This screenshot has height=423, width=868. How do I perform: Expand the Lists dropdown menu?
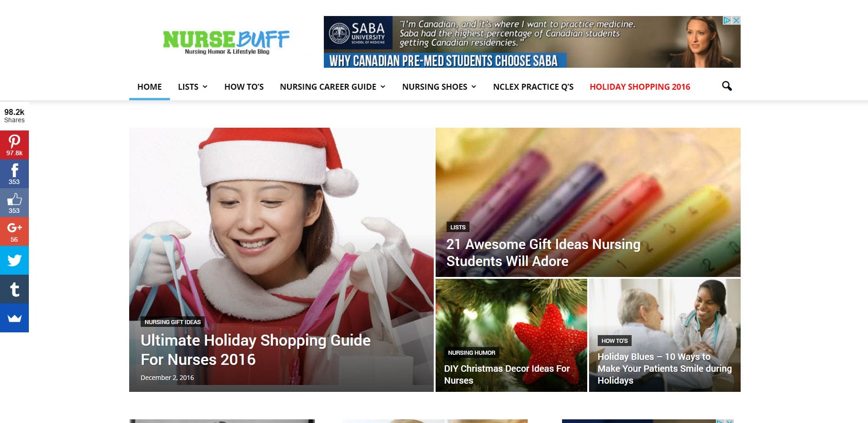point(192,87)
